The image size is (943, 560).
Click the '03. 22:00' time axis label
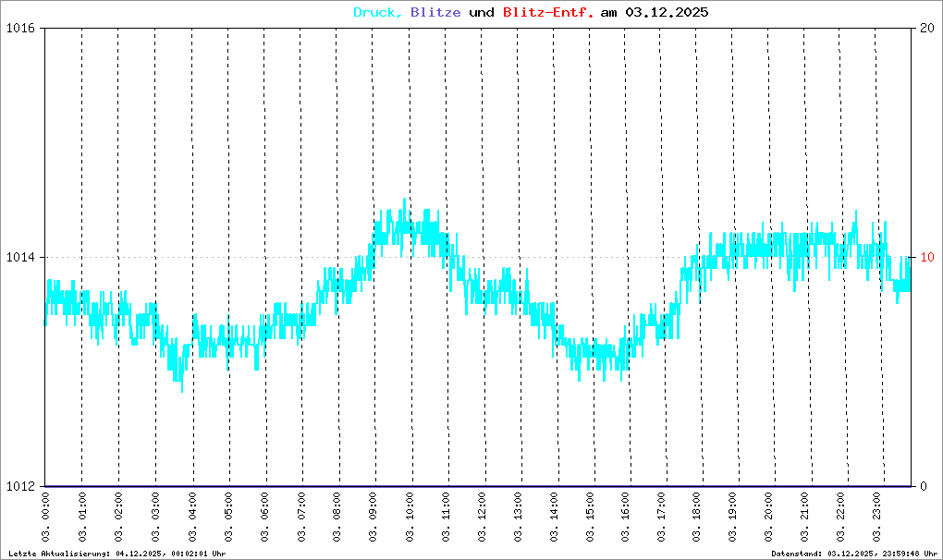coord(840,517)
